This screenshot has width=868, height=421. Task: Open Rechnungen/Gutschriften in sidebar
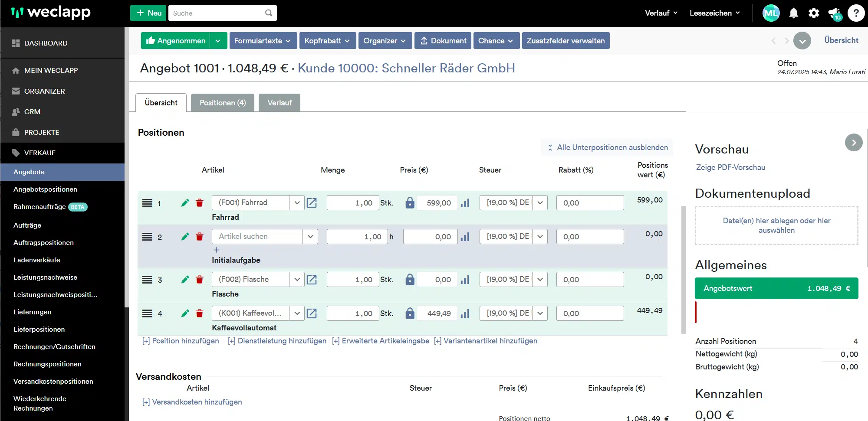pos(54,346)
